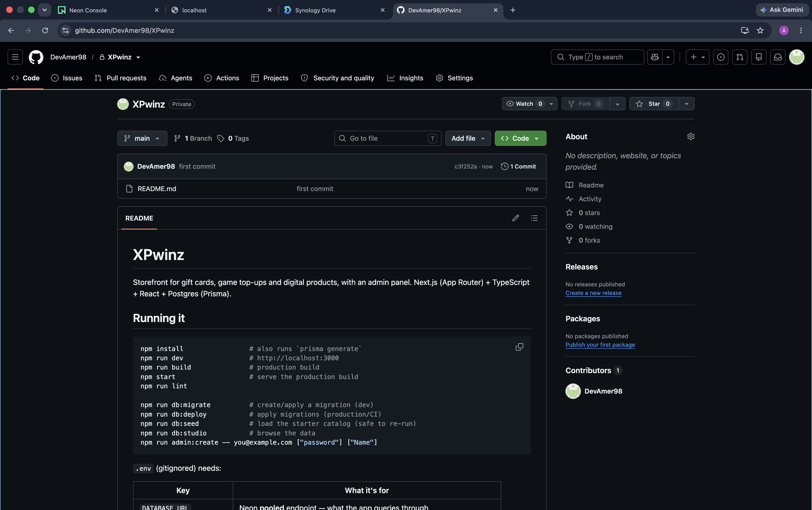Bookmark this page with the star icon

click(x=760, y=30)
